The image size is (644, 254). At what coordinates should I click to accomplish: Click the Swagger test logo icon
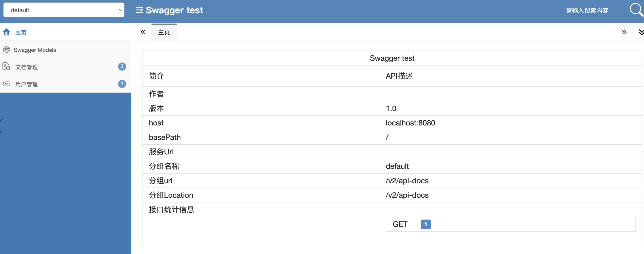(140, 10)
